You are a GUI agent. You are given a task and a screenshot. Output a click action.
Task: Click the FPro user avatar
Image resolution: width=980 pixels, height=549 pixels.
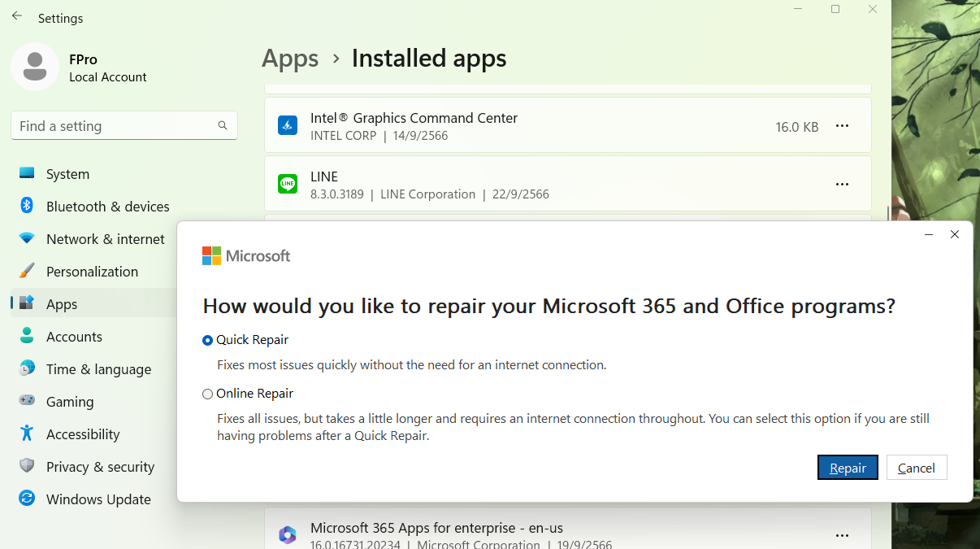click(x=35, y=67)
